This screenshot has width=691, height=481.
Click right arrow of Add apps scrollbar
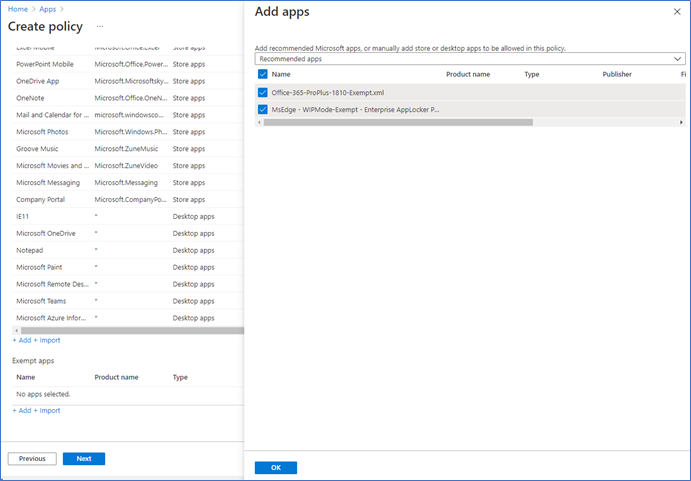[x=681, y=122]
